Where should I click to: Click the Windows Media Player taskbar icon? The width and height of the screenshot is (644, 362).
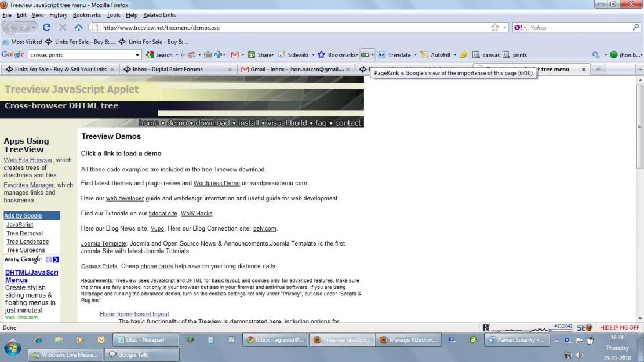point(79,340)
